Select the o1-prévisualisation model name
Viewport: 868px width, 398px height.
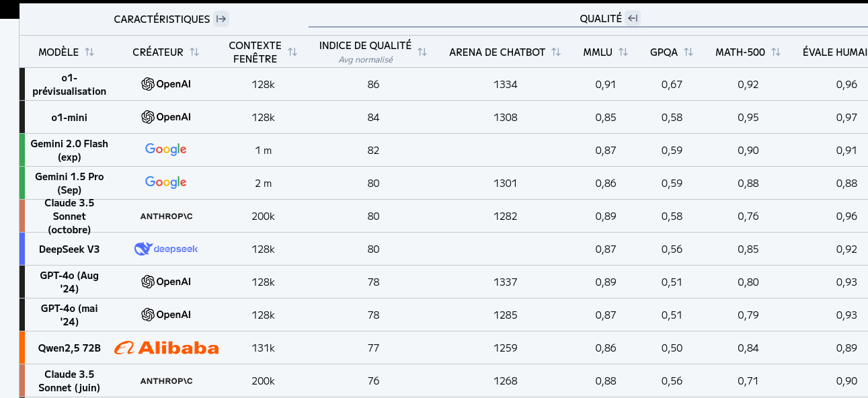tap(69, 85)
